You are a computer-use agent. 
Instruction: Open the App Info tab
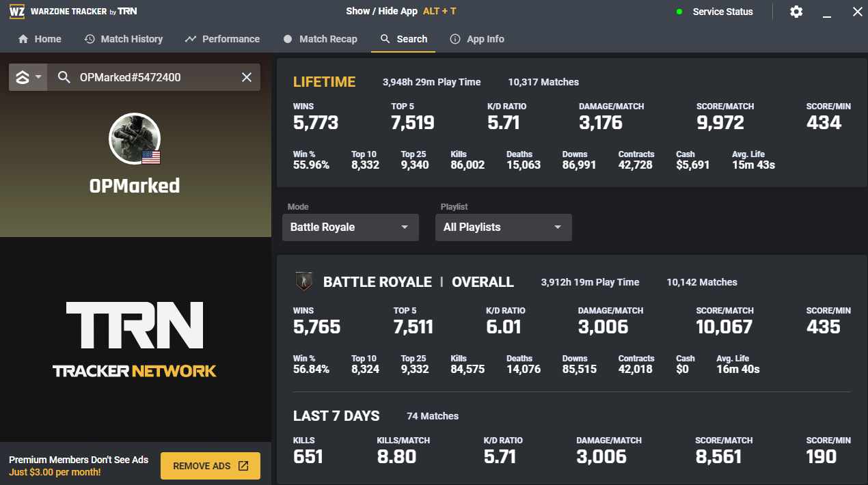pyautogui.click(x=477, y=39)
